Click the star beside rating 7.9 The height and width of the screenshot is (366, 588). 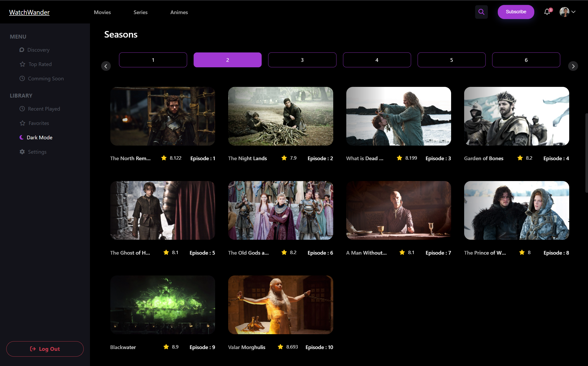pyautogui.click(x=284, y=158)
